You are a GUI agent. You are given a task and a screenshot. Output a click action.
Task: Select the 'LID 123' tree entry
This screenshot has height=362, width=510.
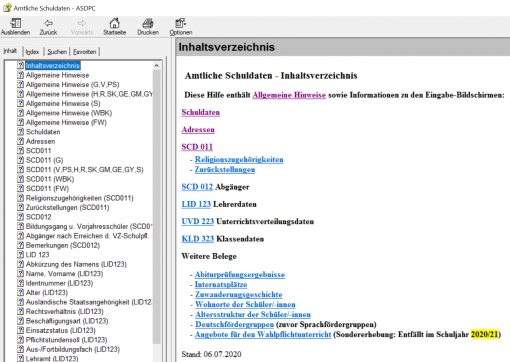(37, 255)
